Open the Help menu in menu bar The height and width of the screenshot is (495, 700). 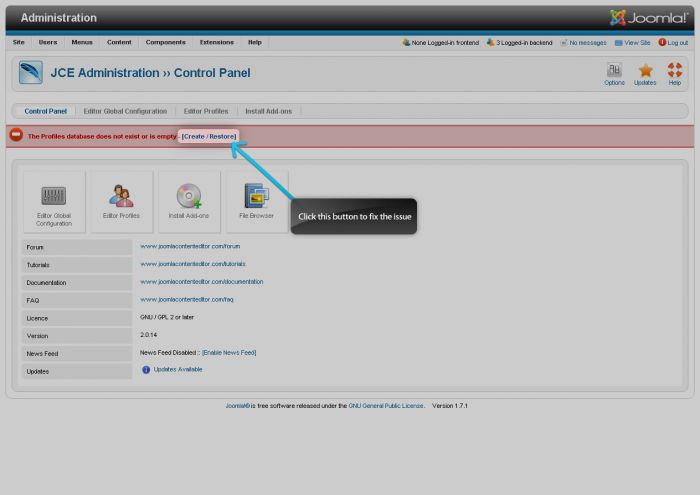click(255, 42)
